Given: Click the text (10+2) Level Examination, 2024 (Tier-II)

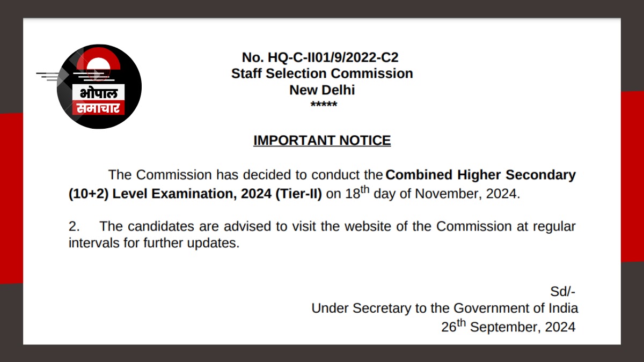Looking at the screenshot, I should 195,194.
